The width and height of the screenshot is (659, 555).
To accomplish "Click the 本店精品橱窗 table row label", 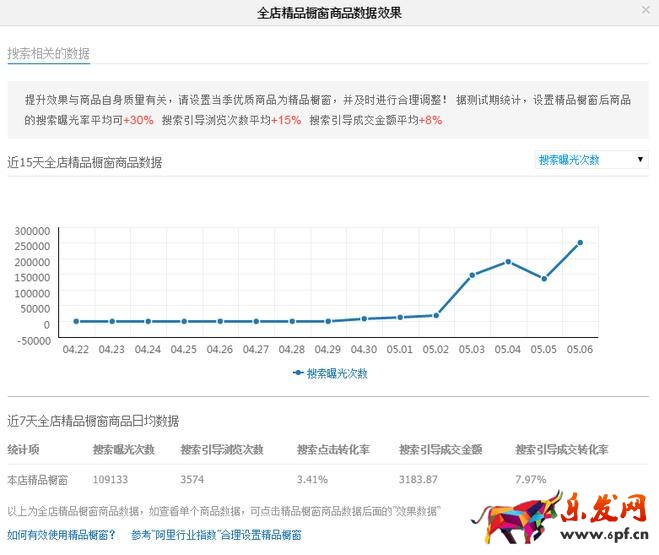I will tap(38, 479).
